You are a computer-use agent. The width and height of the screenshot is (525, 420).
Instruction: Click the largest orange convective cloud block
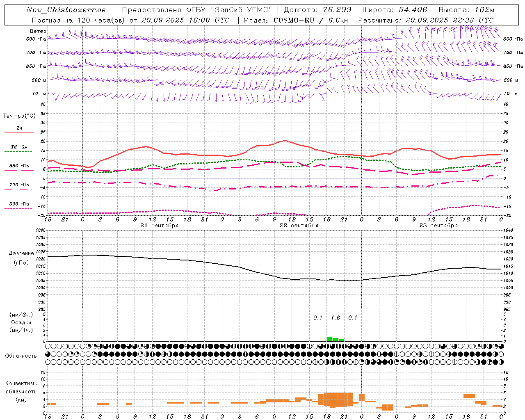click(338, 399)
